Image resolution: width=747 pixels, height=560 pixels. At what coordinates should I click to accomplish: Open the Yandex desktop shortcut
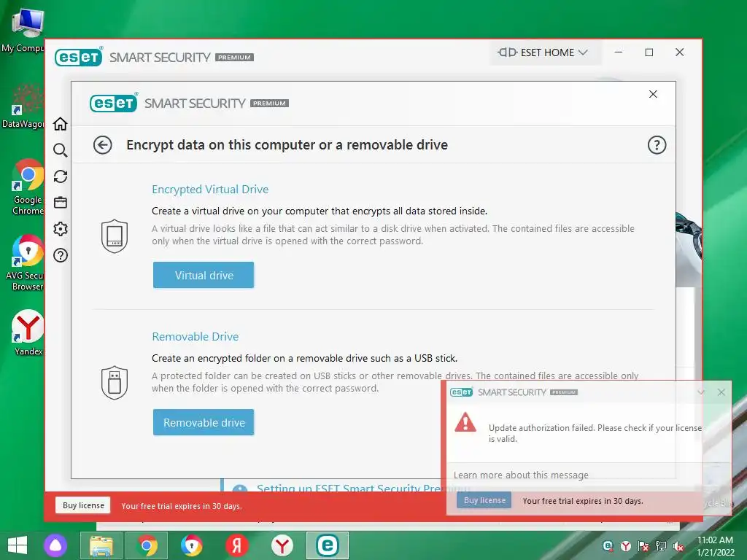coord(28,332)
